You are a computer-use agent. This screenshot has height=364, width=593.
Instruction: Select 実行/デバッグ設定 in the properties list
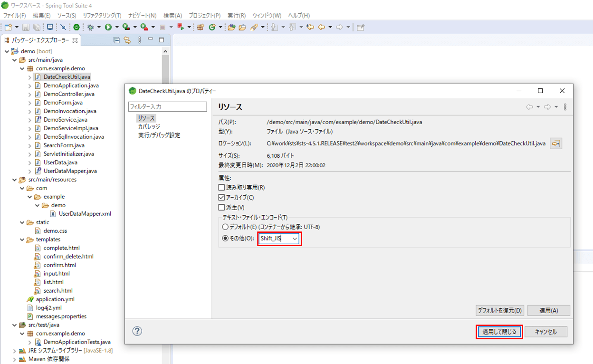click(x=159, y=135)
